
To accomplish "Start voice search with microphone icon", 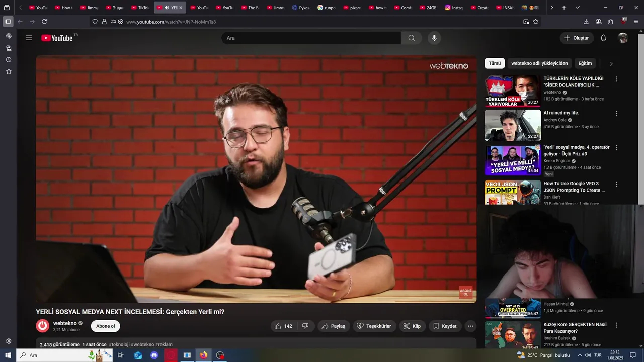I will pos(434,38).
